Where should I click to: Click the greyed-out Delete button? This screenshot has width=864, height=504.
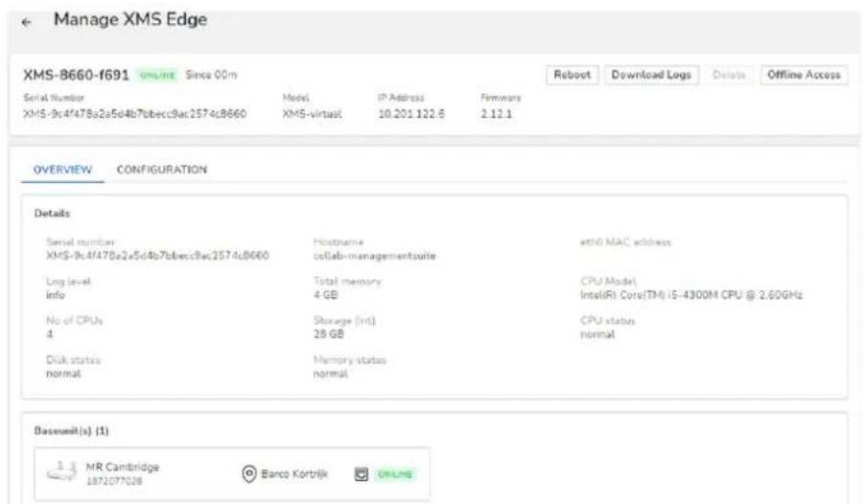pyautogui.click(x=729, y=75)
